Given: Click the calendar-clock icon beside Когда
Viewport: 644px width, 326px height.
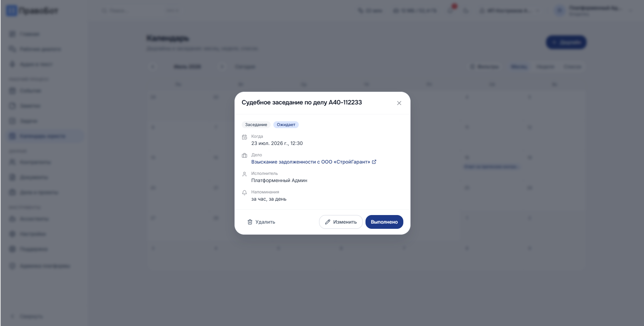Looking at the screenshot, I should point(244,137).
